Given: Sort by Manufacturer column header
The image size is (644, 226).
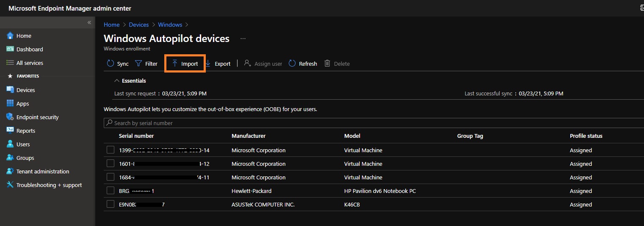Looking at the screenshot, I should [249, 136].
